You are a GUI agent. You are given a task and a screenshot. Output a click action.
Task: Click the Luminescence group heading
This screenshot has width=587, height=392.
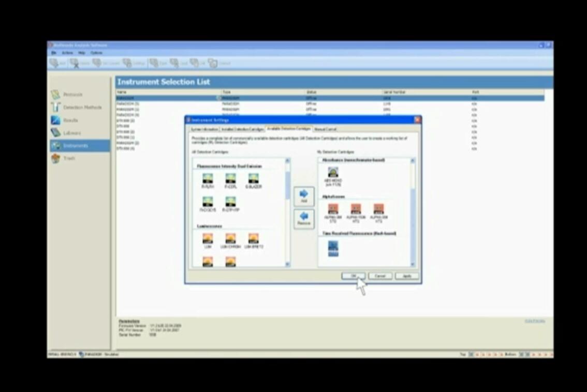point(210,227)
